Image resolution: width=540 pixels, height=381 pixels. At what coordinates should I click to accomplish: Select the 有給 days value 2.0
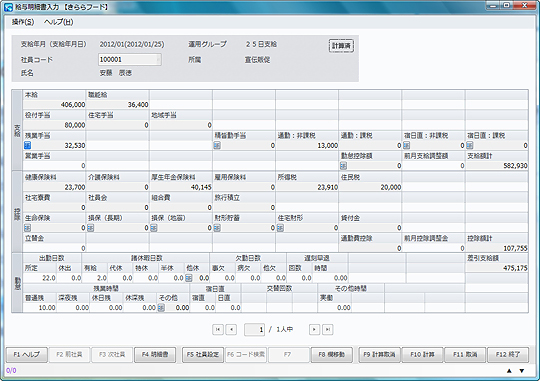coord(95,278)
